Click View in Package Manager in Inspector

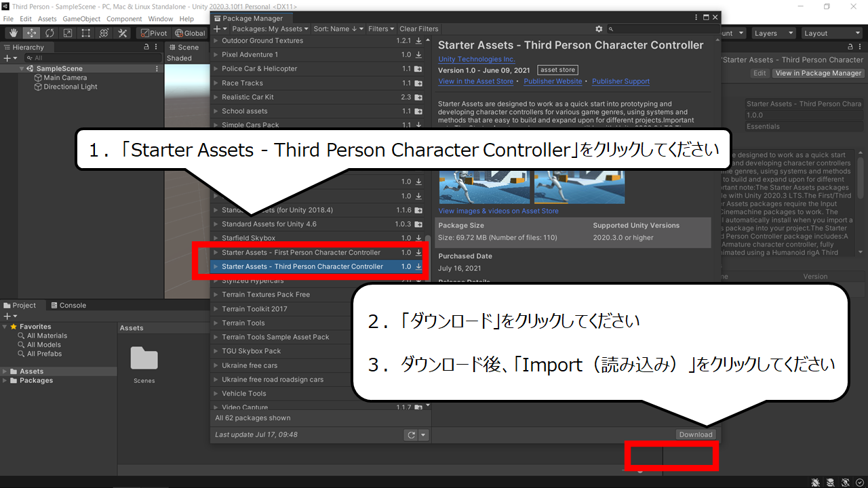coord(818,73)
